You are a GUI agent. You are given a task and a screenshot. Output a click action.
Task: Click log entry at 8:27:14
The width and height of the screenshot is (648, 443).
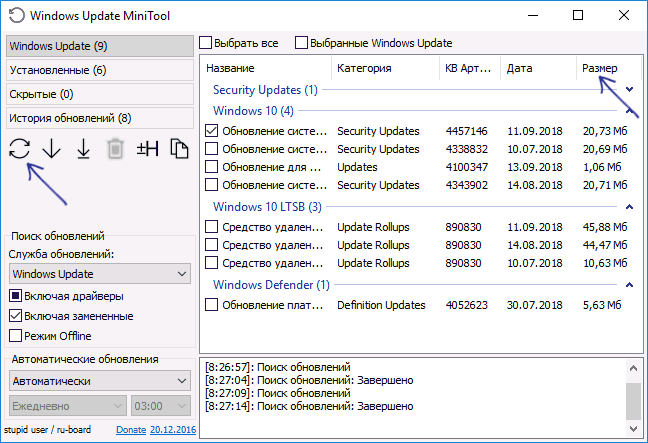tap(309, 406)
